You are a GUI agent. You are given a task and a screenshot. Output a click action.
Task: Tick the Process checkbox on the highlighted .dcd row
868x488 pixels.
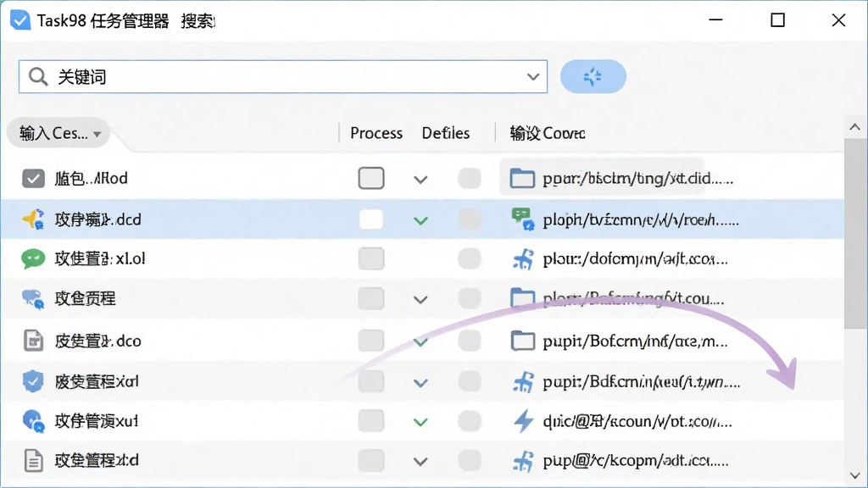pos(371,219)
